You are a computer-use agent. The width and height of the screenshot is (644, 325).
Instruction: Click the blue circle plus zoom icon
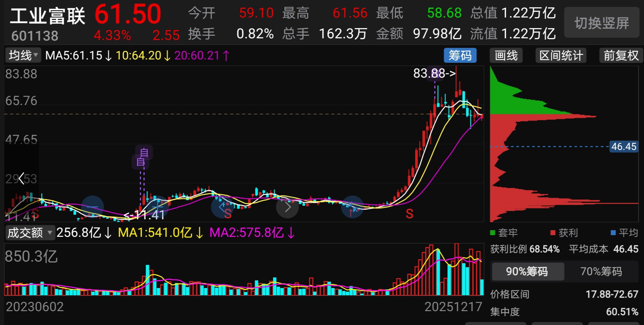pyautogui.click(x=158, y=207)
